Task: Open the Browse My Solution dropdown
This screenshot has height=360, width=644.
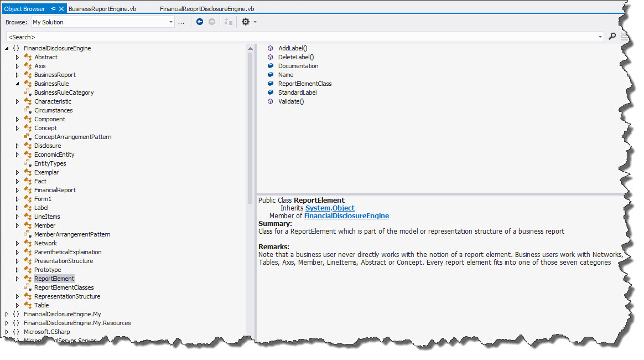Action: (x=171, y=22)
